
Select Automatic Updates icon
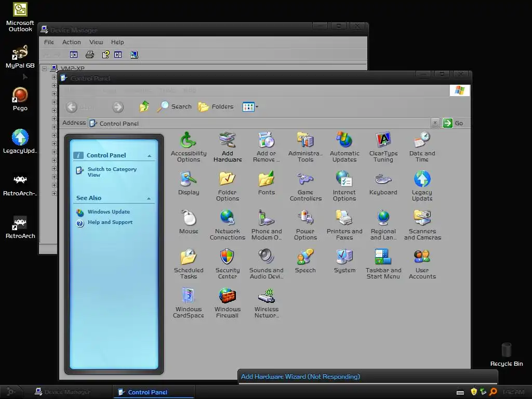click(x=344, y=147)
